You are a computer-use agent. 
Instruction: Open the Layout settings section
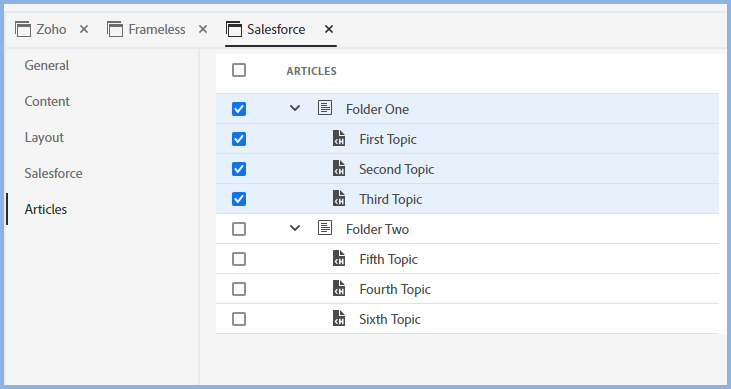(x=44, y=138)
